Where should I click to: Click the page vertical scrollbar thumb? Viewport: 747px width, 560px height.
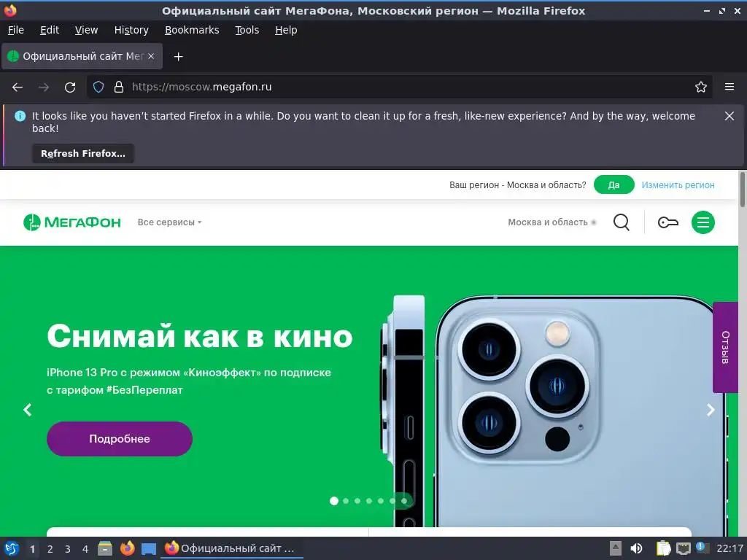point(742,190)
